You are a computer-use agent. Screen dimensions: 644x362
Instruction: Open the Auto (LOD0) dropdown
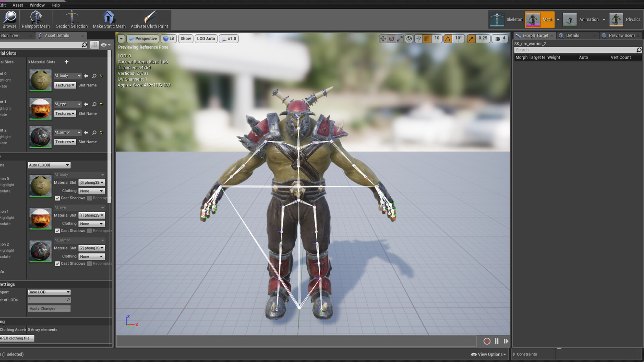(49, 165)
